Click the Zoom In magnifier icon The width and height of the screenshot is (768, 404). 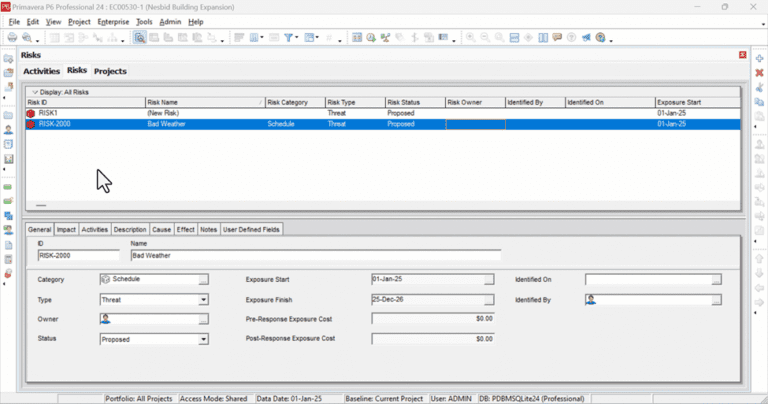(x=470, y=38)
